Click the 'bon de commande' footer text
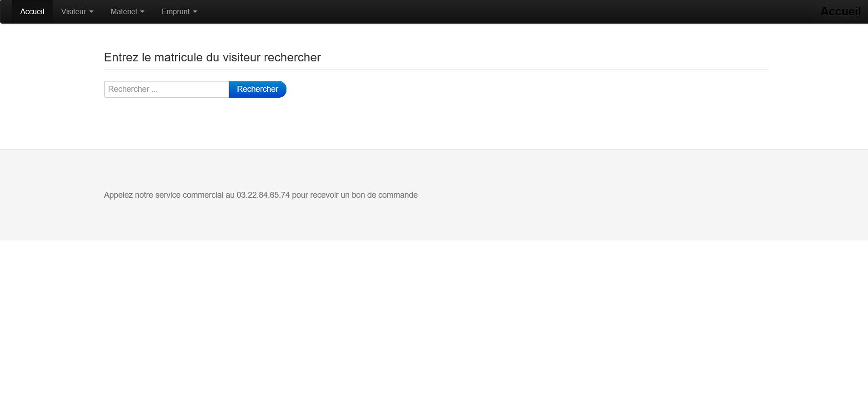The image size is (868, 400). [384, 195]
